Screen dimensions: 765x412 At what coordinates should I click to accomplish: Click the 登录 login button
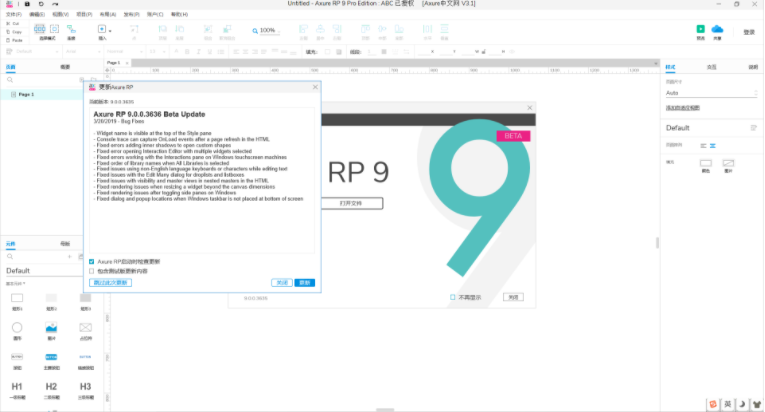click(749, 32)
